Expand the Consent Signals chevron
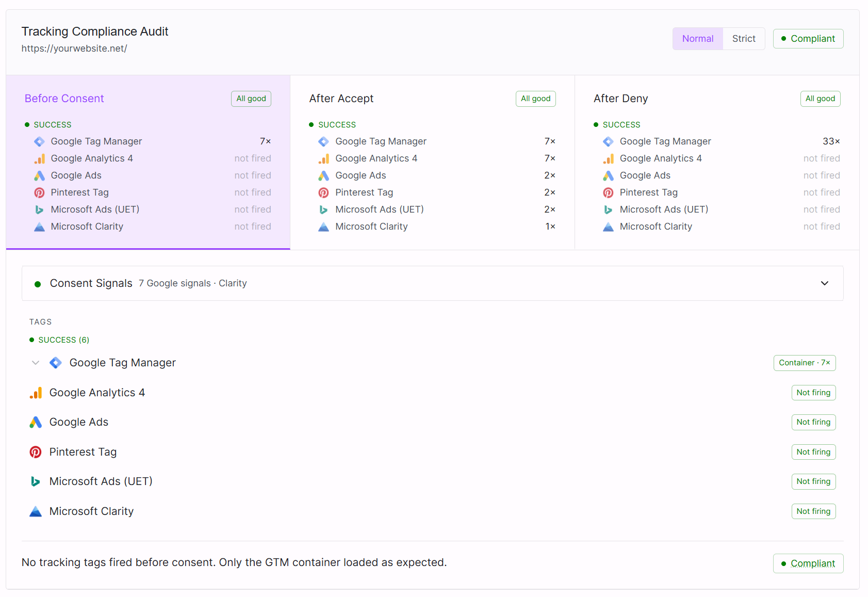Screen dimensions: 868x597 [825, 283]
